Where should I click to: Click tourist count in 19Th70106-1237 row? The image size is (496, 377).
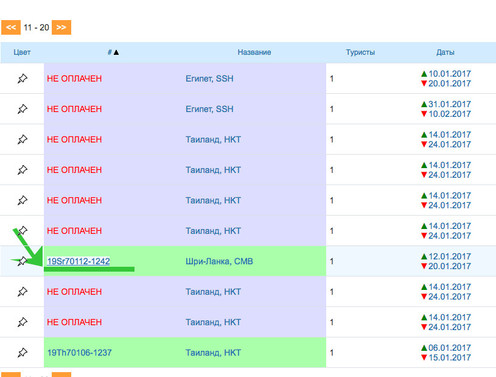click(332, 353)
